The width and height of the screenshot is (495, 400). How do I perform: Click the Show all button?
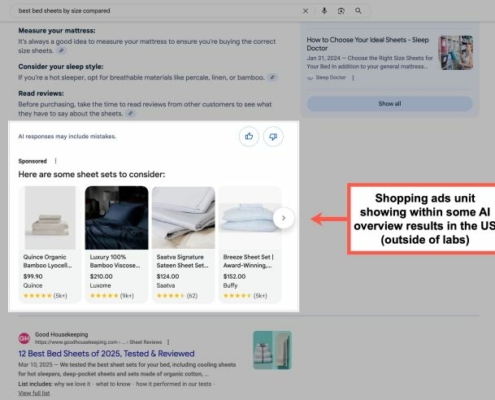390,104
